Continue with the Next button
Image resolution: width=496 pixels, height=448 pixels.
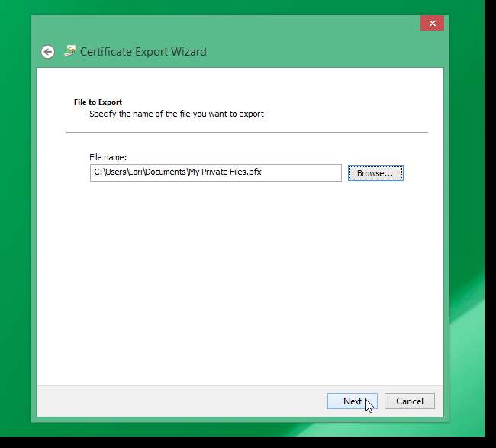coord(353,401)
